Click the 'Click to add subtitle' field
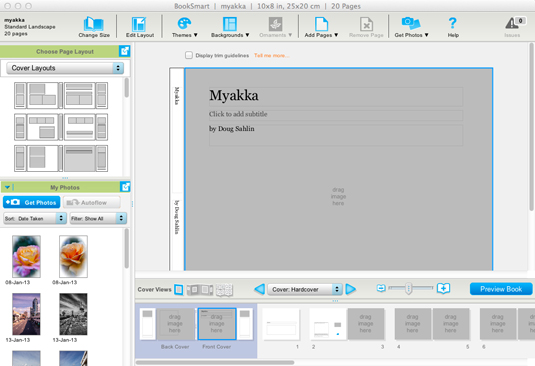 [336, 115]
